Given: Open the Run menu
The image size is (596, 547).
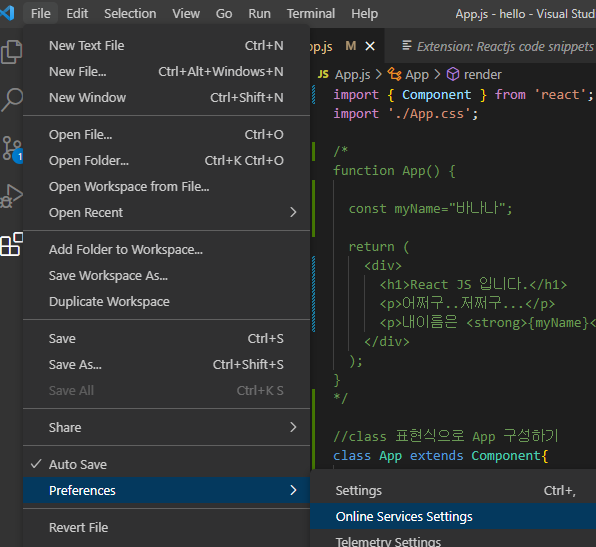Looking at the screenshot, I should [x=259, y=14].
